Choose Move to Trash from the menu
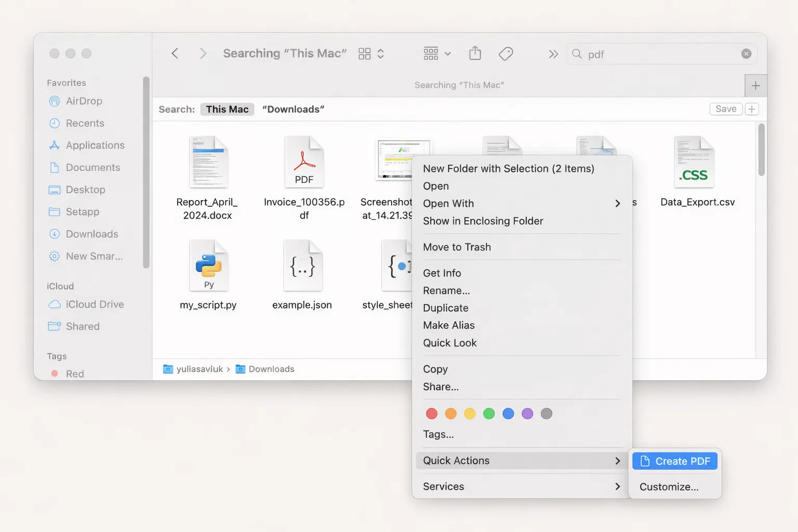Image resolution: width=798 pixels, height=532 pixels. 457,247
